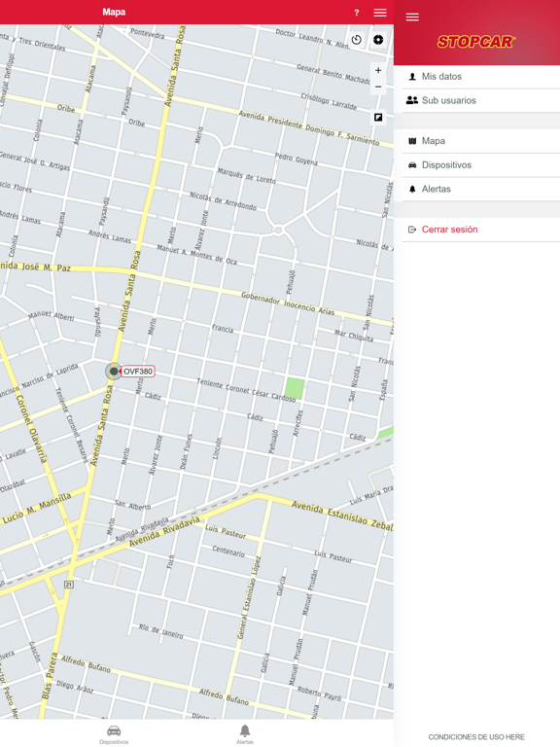Click the San Alberto street label
The width and height of the screenshot is (560, 747).
pos(133,505)
